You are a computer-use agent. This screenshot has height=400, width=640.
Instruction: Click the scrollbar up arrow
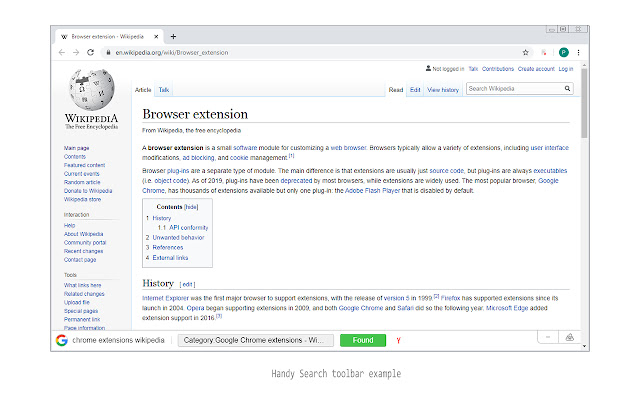pos(584,65)
